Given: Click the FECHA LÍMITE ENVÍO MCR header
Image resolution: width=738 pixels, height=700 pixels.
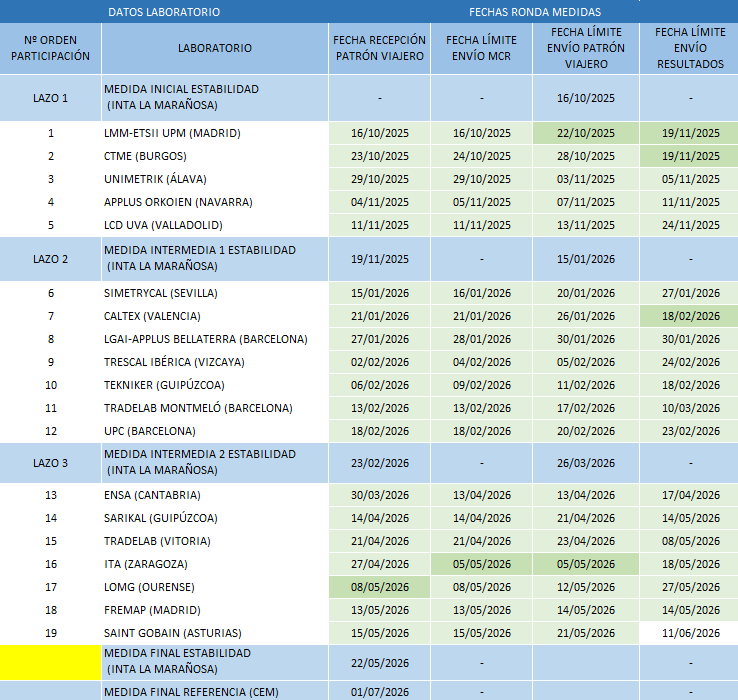Looking at the screenshot, I should coord(481,48).
